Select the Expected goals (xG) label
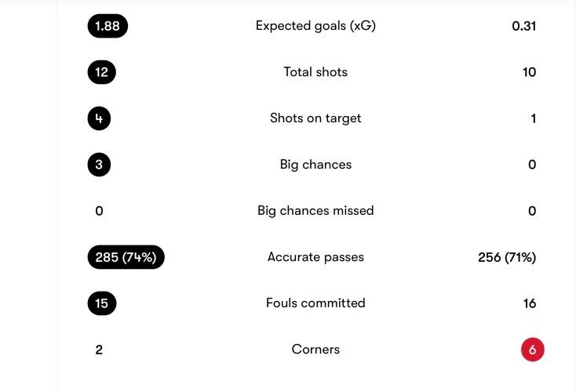The image size is (576, 392). (315, 26)
